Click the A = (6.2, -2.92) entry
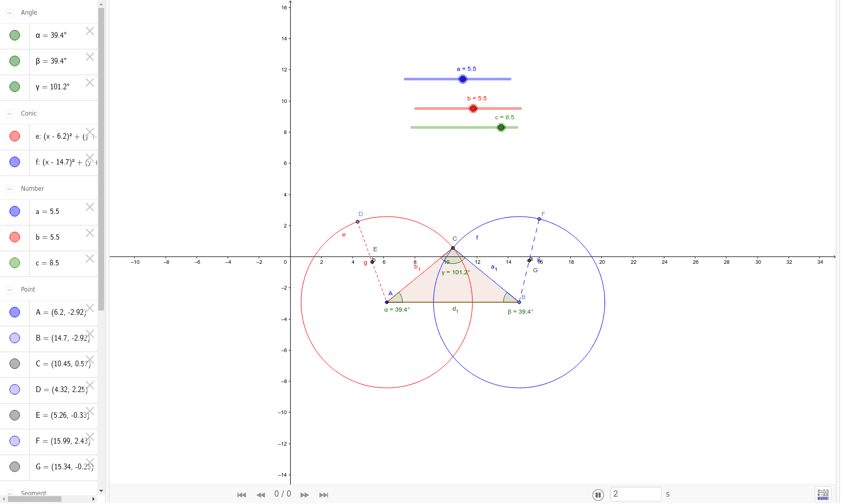The image size is (841, 504). [61, 312]
